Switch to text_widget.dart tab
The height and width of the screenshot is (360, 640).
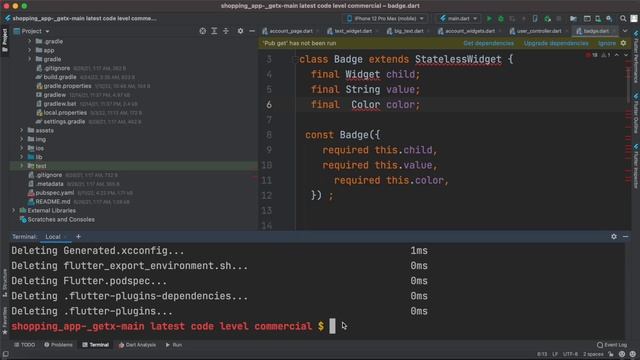(352, 31)
